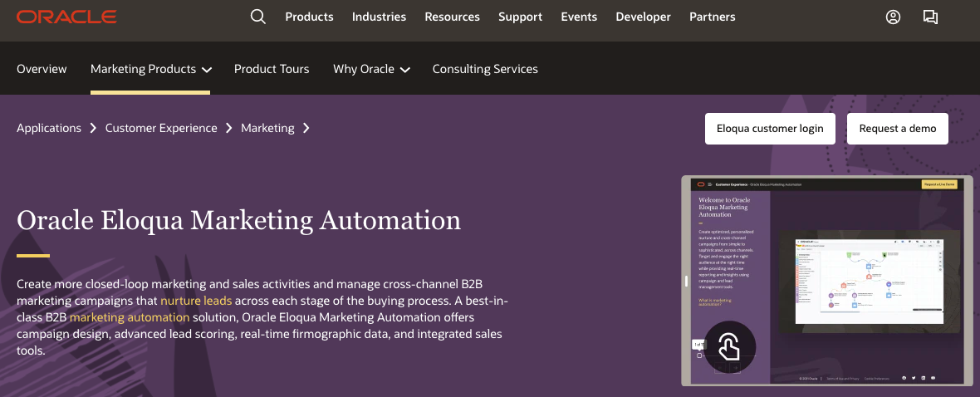Click the Oracle Eloqua Marketing Automation heading
980x397 pixels.
(x=238, y=221)
